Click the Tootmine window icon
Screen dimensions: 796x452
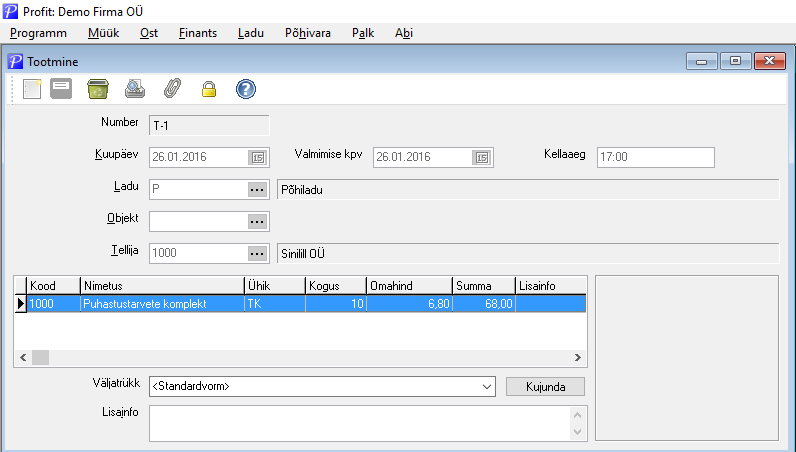tap(15, 61)
